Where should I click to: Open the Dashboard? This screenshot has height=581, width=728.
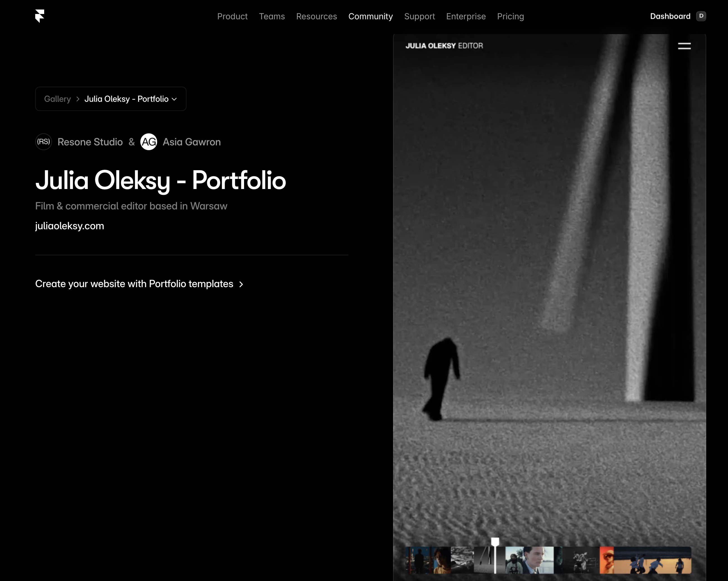click(670, 16)
